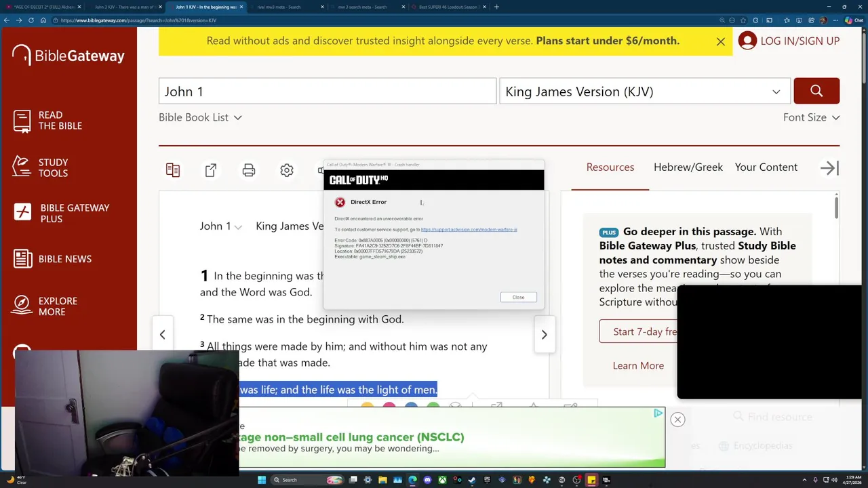Open Bible Gateway Plus sidebar item
Screen dimensions: 868x488
tap(61, 213)
